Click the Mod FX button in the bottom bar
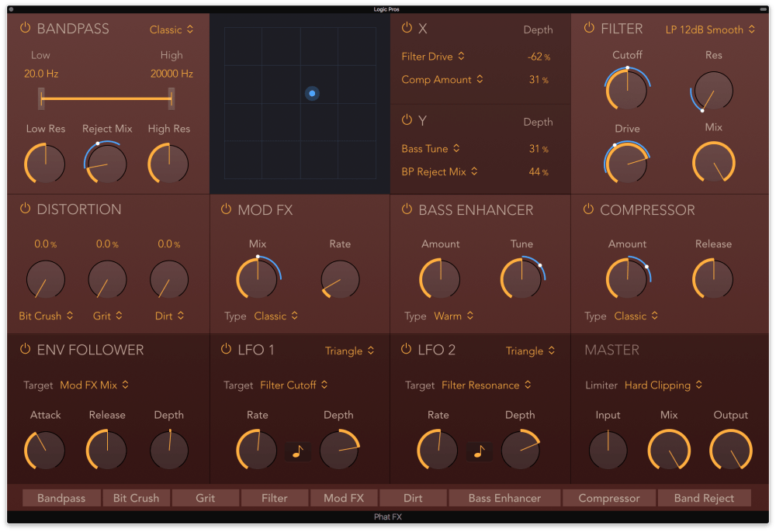776x532 pixels. pos(343,498)
